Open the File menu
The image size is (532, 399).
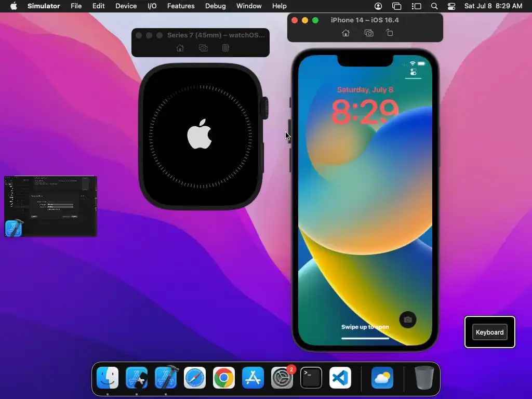point(76,6)
